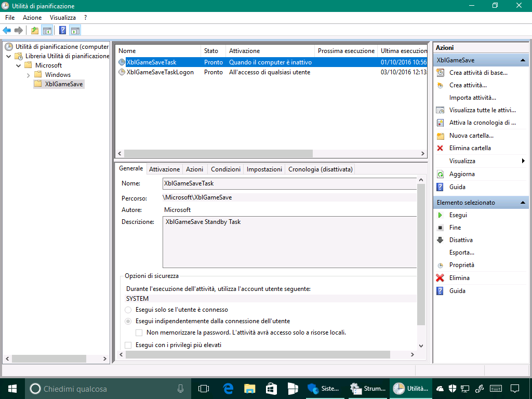Click the Windows Start button
This screenshot has height=399, width=532.
click(12, 389)
